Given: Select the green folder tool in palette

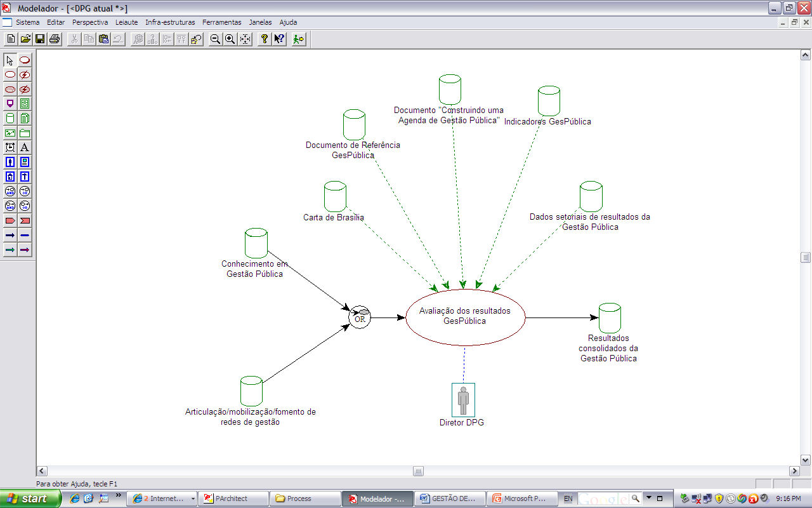Looking at the screenshot, I should (25, 133).
